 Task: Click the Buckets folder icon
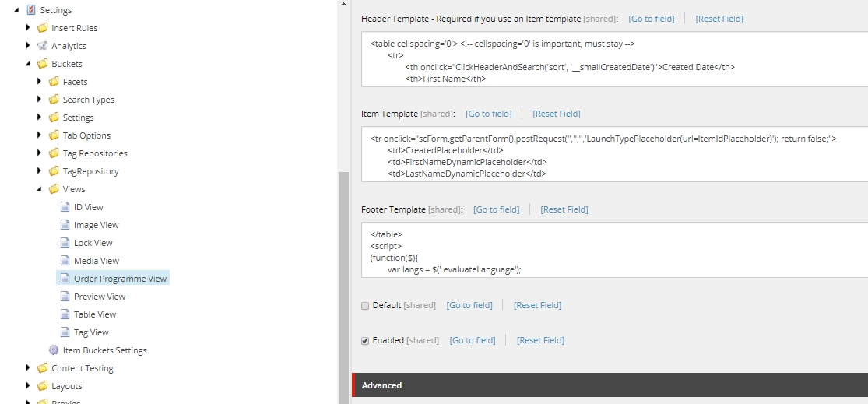(42, 64)
